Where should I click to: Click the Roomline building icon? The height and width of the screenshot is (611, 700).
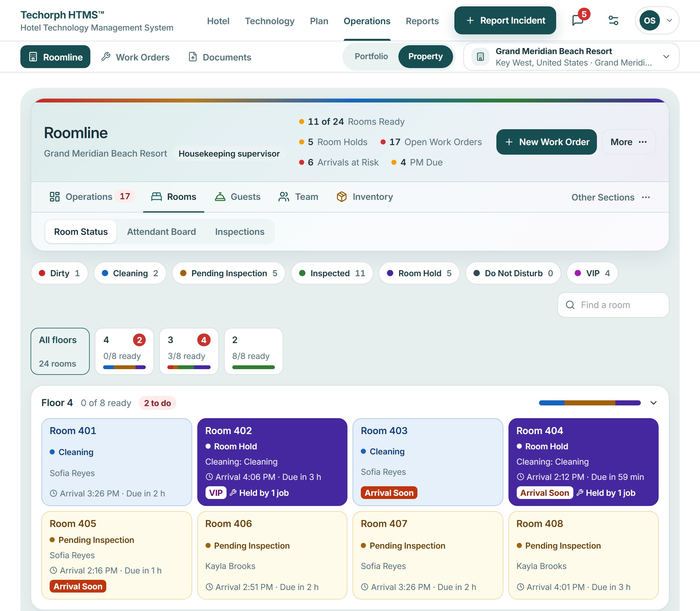(x=33, y=57)
